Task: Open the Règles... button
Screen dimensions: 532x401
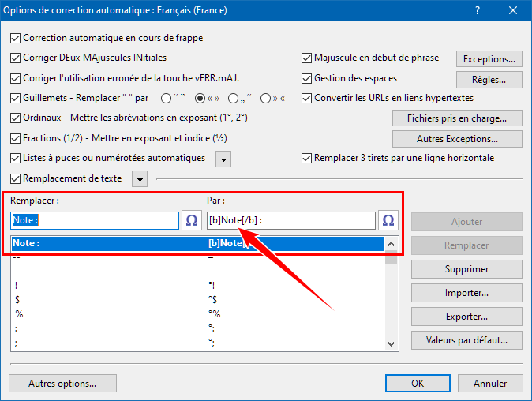Action: click(x=489, y=79)
